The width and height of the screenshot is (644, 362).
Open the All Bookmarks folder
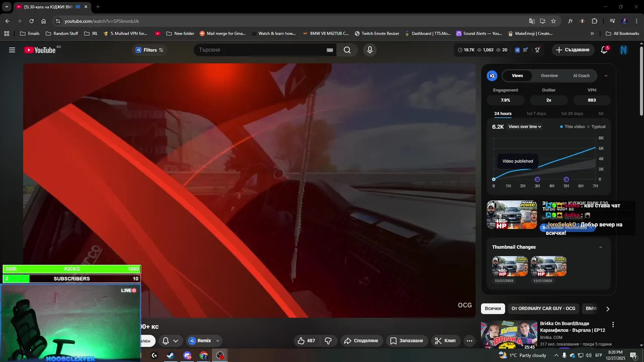point(622,33)
